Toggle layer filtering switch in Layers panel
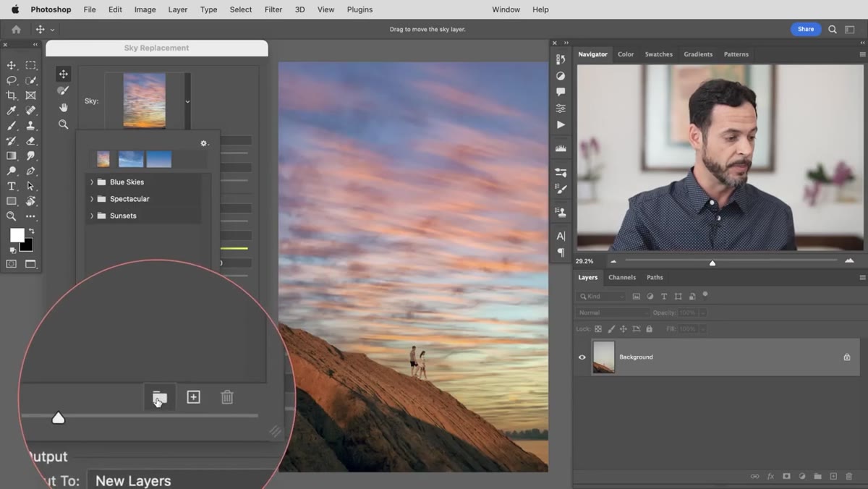This screenshot has width=868, height=489. (x=705, y=294)
